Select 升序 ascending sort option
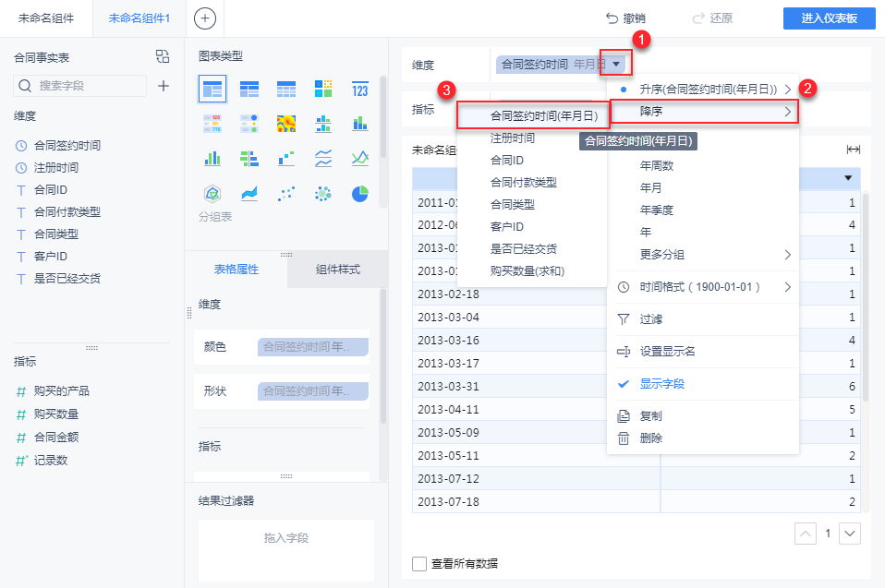 click(703, 89)
